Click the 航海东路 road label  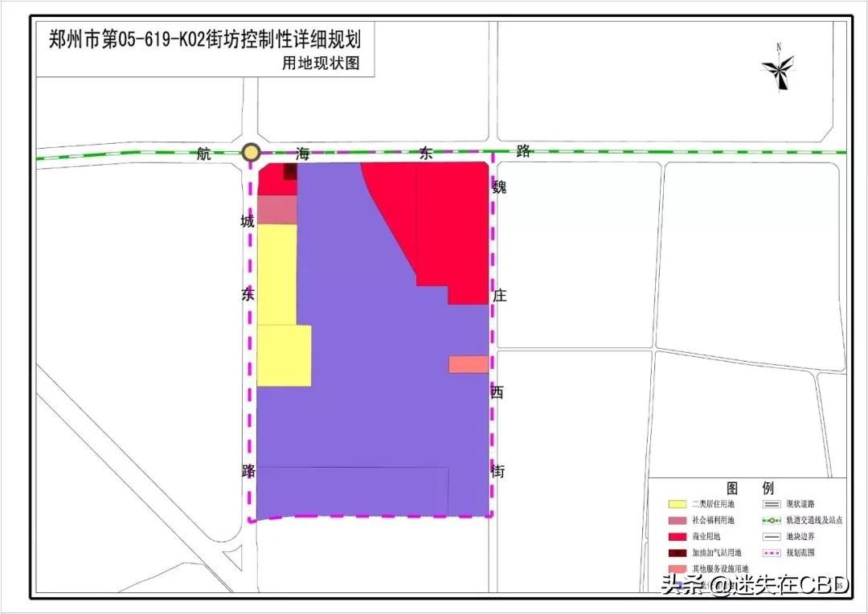point(362,153)
